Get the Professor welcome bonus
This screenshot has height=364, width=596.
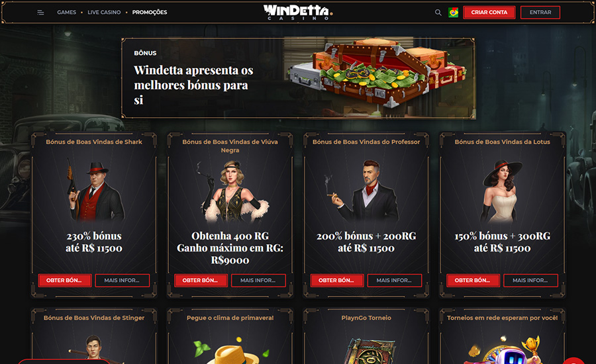pyautogui.click(x=337, y=281)
